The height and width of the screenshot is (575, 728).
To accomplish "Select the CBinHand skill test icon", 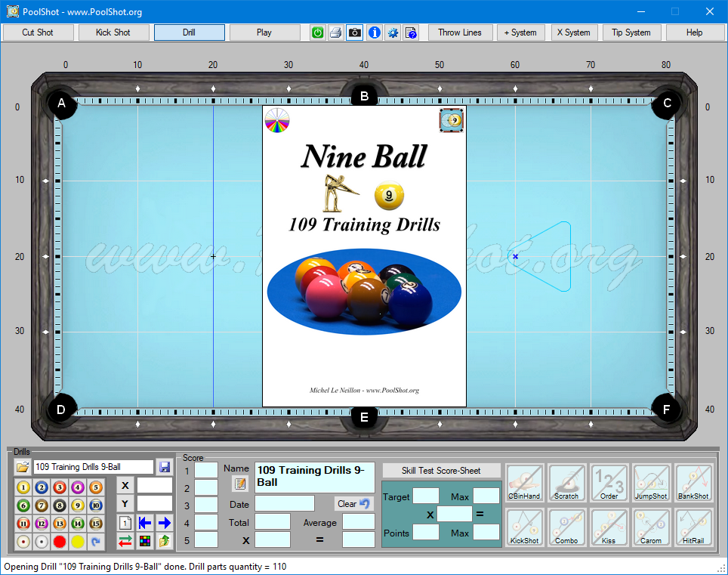I will point(524,483).
